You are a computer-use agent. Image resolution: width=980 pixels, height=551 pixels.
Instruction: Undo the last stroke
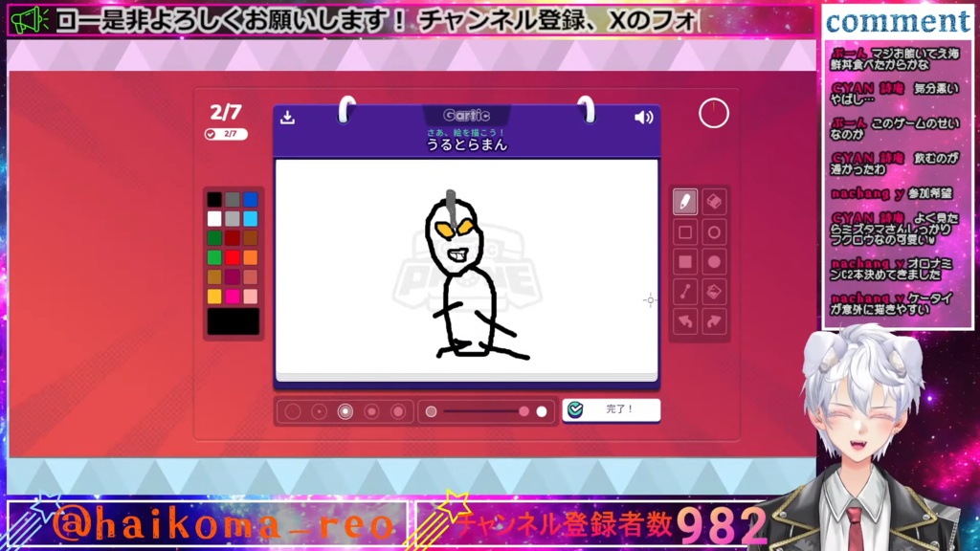(685, 321)
